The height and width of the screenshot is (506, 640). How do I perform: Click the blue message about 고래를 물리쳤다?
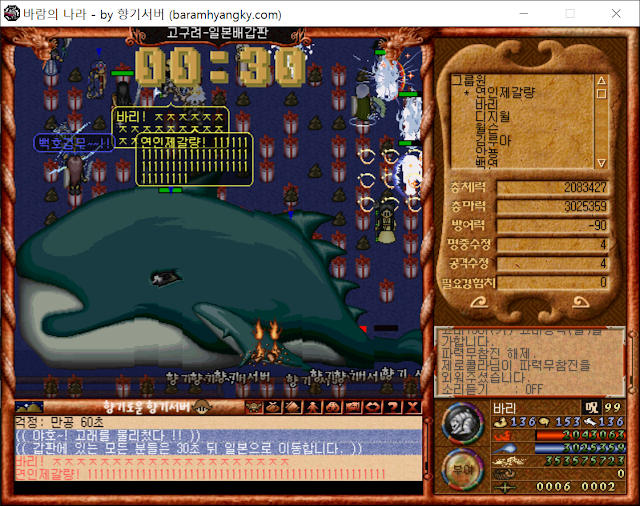[107, 435]
